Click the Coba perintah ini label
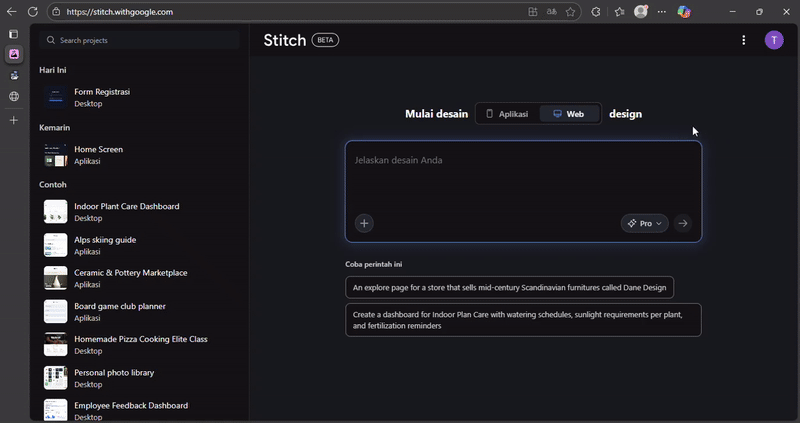The height and width of the screenshot is (423, 800). click(x=373, y=264)
